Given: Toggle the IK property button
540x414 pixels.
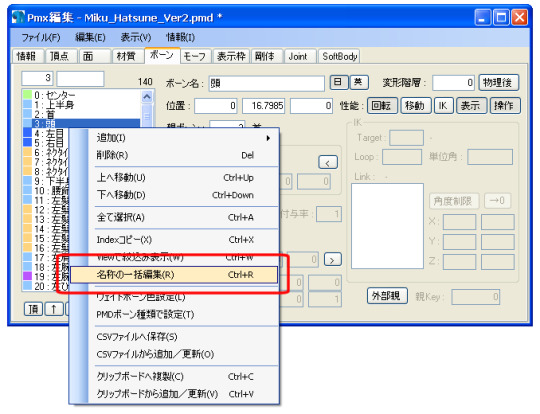Looking at the screenshot, I should [443, 106].
